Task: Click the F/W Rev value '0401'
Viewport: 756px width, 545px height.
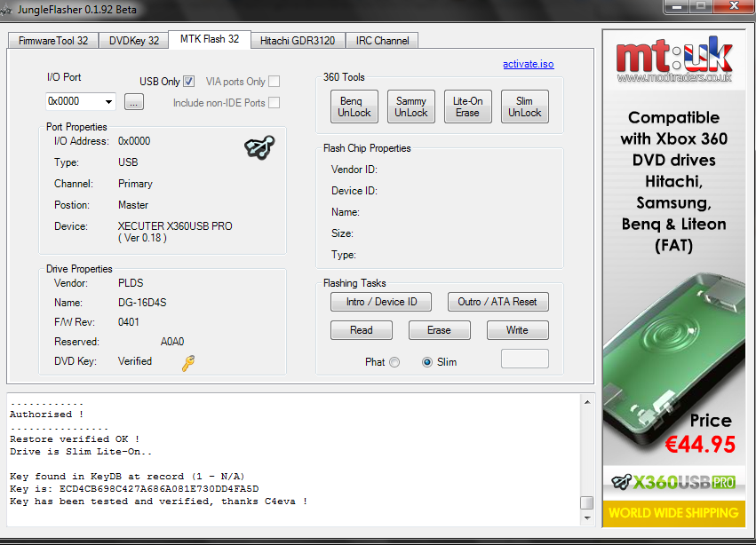Action: click(128, 322)
